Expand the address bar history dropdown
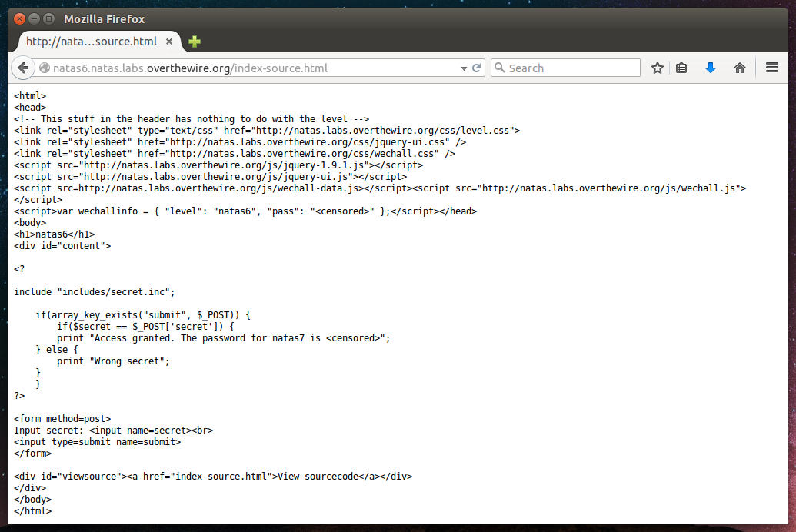The image size is (796, 532). click(464, 68)
